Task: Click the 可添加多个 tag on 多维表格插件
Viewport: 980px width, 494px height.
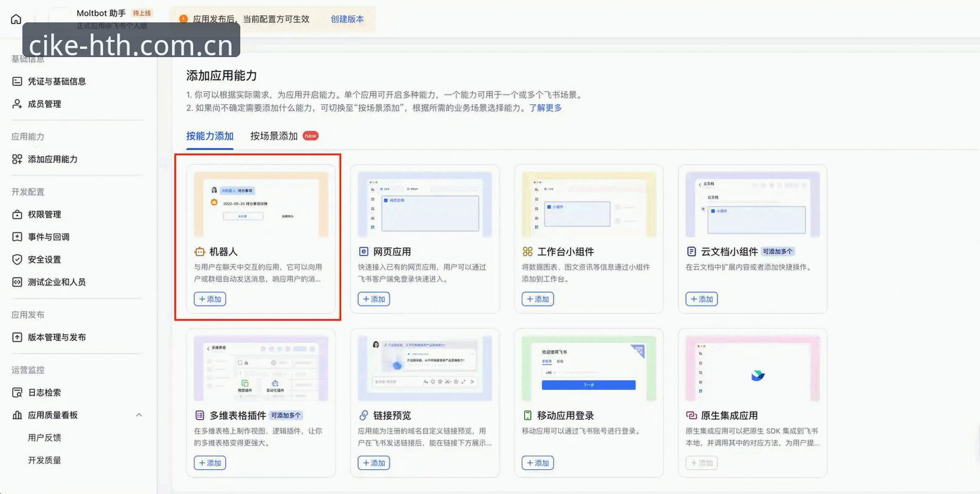Action: [286, 415]
